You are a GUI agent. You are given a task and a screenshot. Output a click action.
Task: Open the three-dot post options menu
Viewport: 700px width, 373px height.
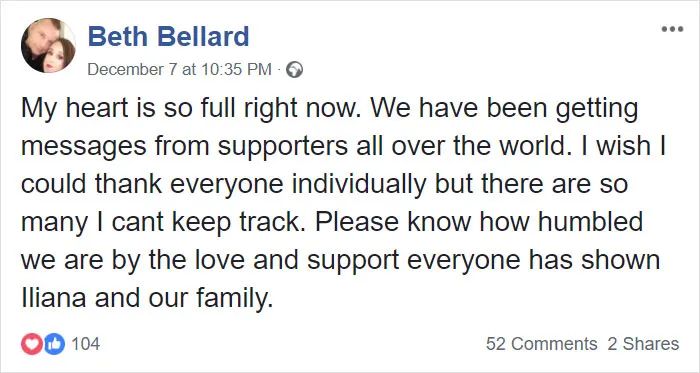click(x=672, y=29)
